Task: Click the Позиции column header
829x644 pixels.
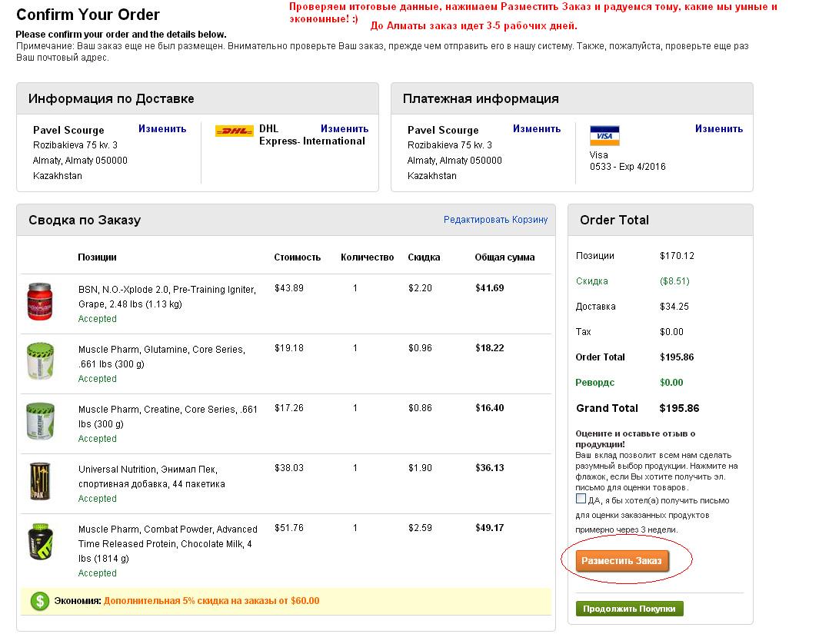Action: (x=97, y=257)
